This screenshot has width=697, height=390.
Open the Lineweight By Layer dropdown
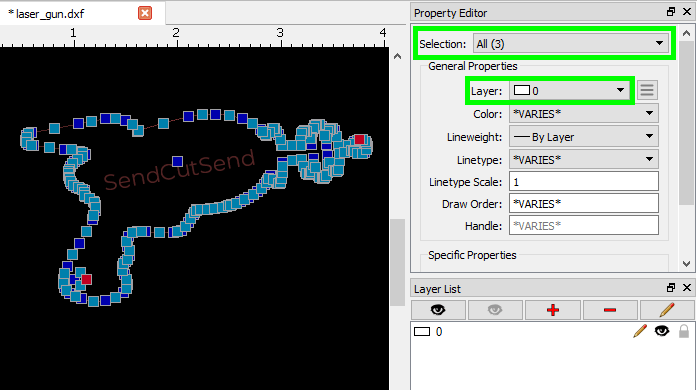[584, 137]
